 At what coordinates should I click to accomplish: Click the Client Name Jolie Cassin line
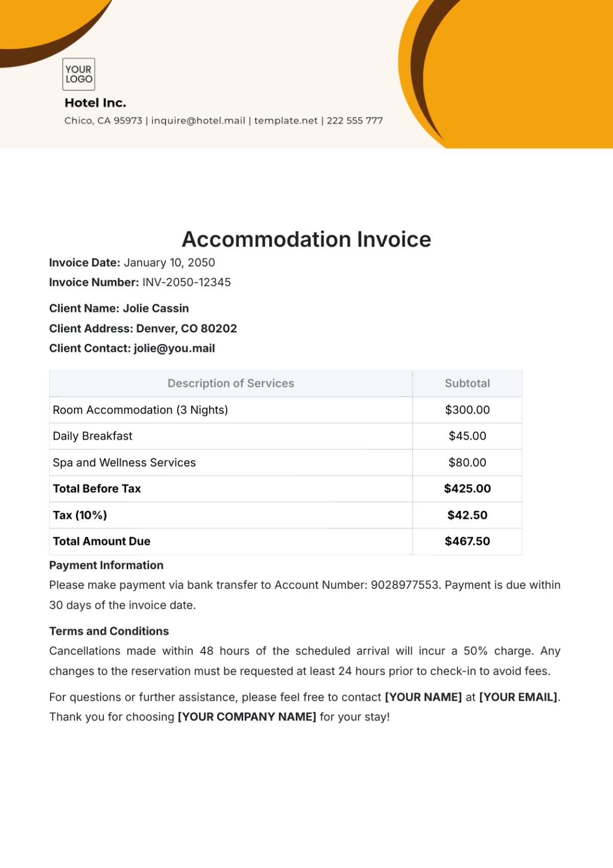[x=119, y=308]
